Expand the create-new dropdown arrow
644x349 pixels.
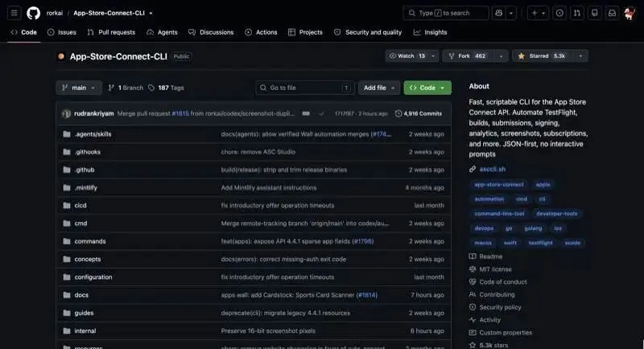(543, 13)
